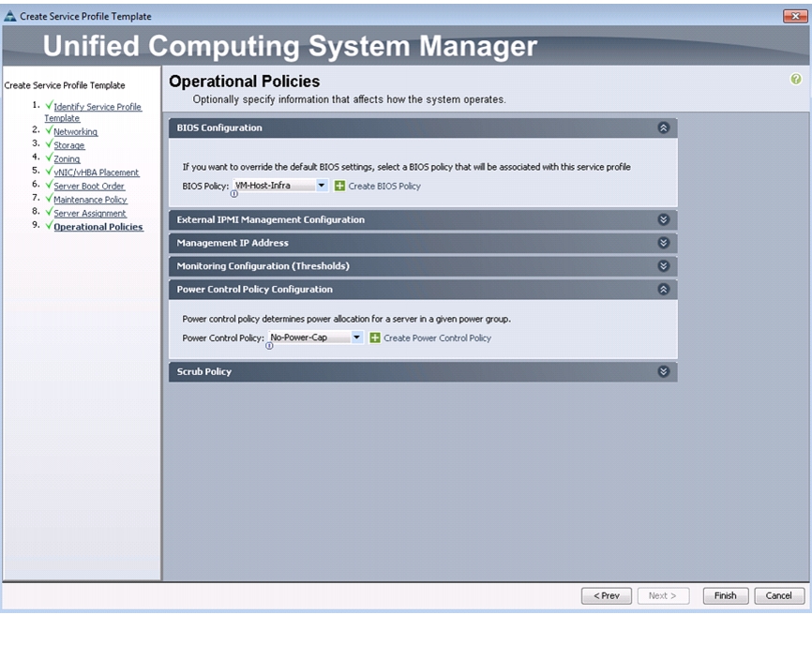Click 'Create Service Profile Template' sidebar heading
Screen dimensions: 812x645
[x=65, y=85]
